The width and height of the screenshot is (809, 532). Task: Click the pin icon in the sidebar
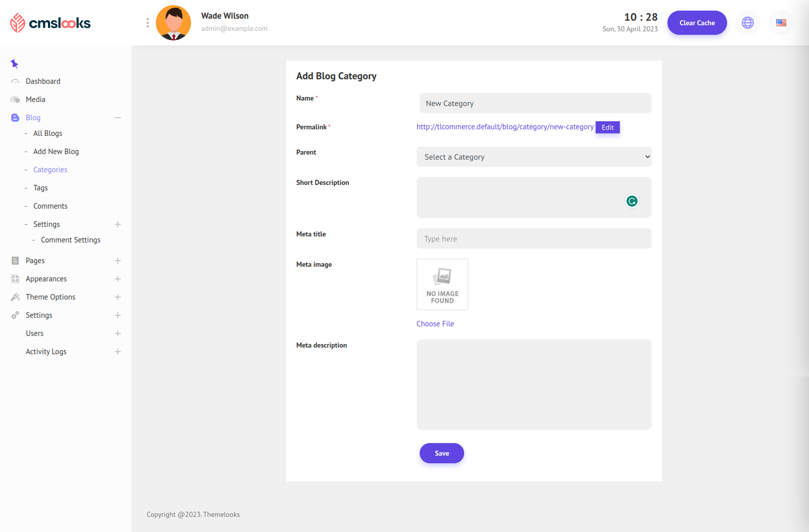pyautogui.click(x=14, y=64)
